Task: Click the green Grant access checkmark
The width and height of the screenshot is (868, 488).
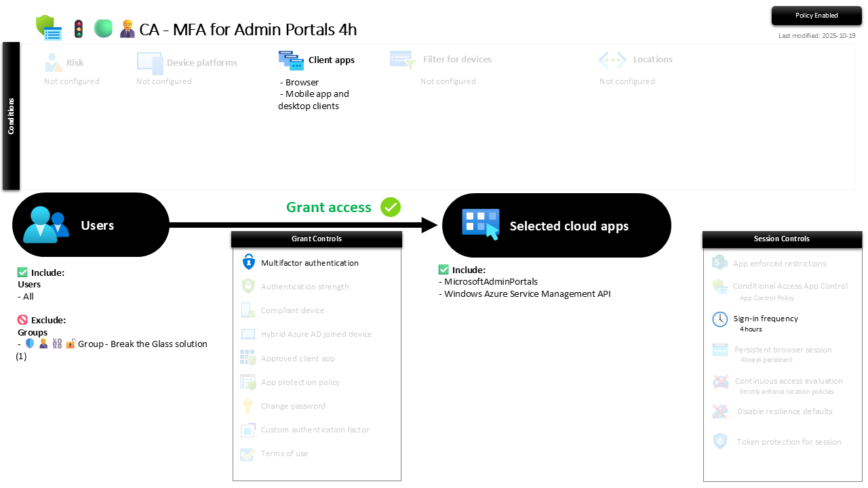Action: (391, 207)
